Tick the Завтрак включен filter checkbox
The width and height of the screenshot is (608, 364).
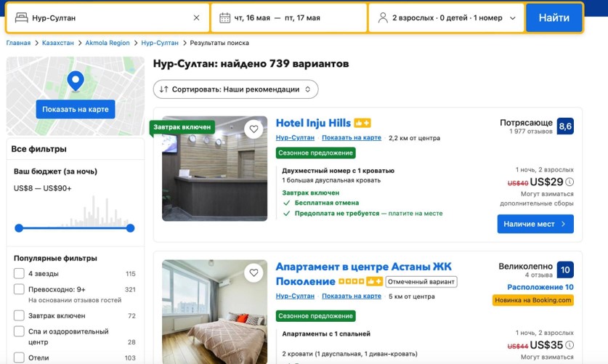tap(19, 316)
